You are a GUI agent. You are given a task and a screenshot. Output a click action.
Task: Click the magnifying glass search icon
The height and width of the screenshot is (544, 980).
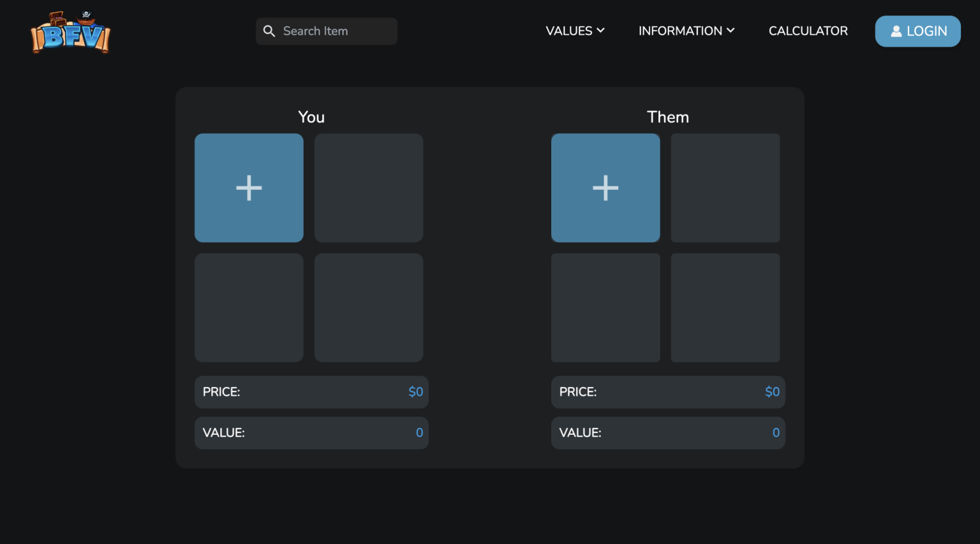(x=269, y=31)
